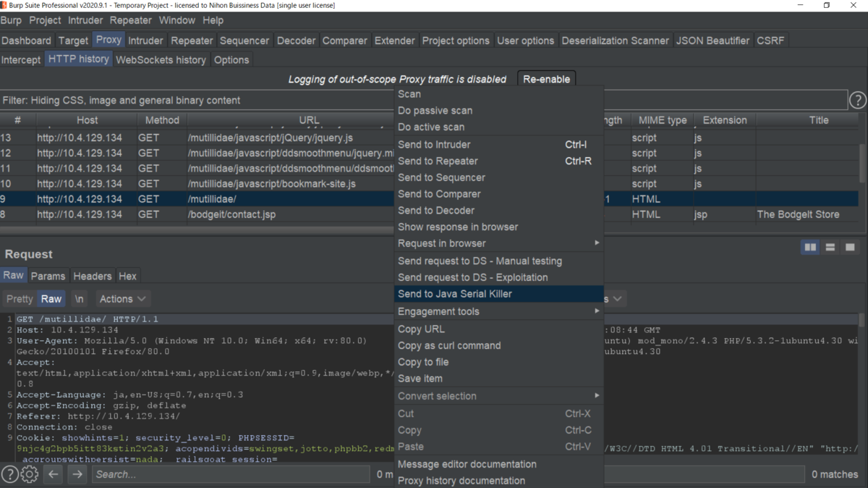868x488 pixels.
Task: Switch to WebSockets history sub-tab
Action: pyautogui.click(x=161, y=59)
